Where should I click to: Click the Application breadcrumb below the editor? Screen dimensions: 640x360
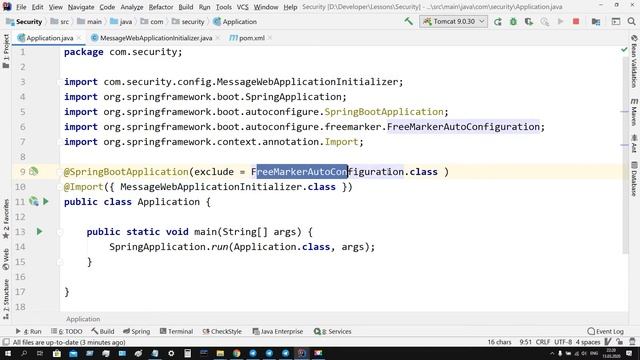83,319
